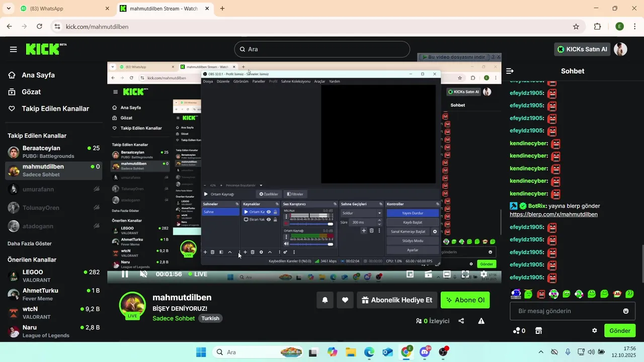Pause the live stream video
Viewport: 644px width, 362px height.
pyautogui.click(x=125, y=274)
